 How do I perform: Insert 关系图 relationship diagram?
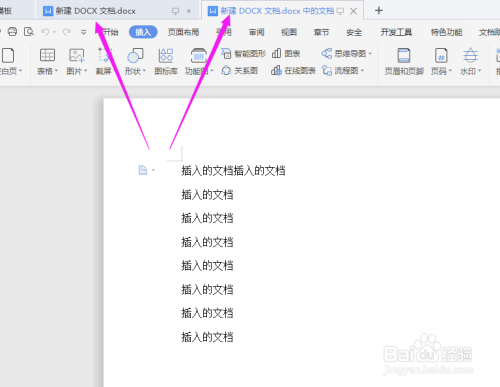click(240, 71)
